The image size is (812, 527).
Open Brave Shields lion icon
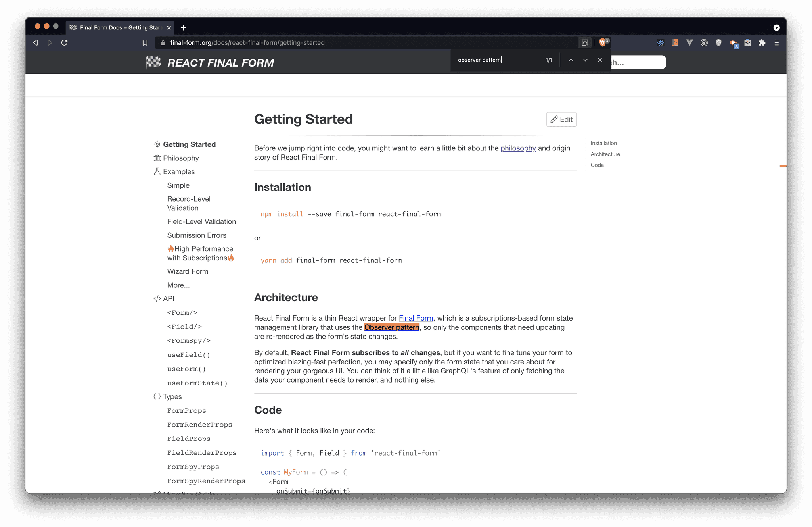point(603,42)
